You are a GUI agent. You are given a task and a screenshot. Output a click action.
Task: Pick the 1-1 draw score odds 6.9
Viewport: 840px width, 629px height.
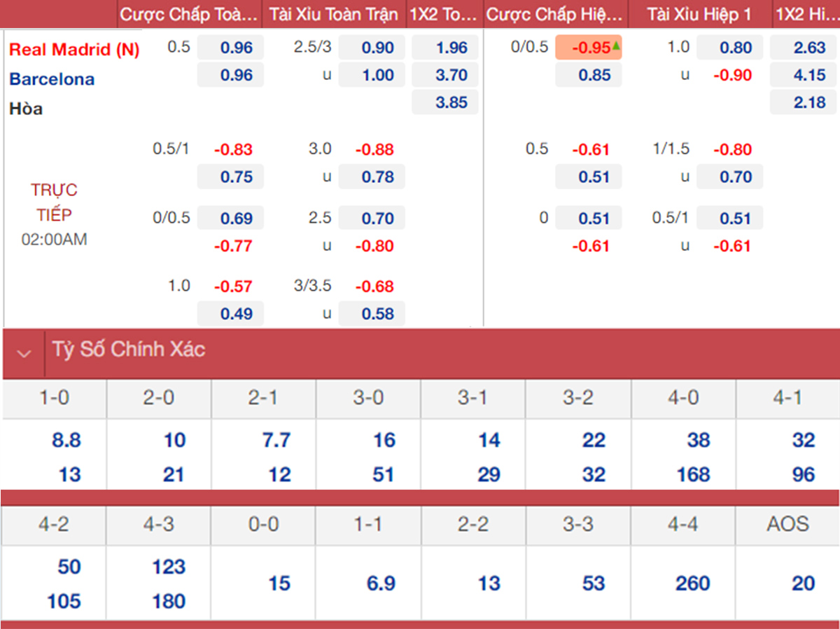point(381,583)
